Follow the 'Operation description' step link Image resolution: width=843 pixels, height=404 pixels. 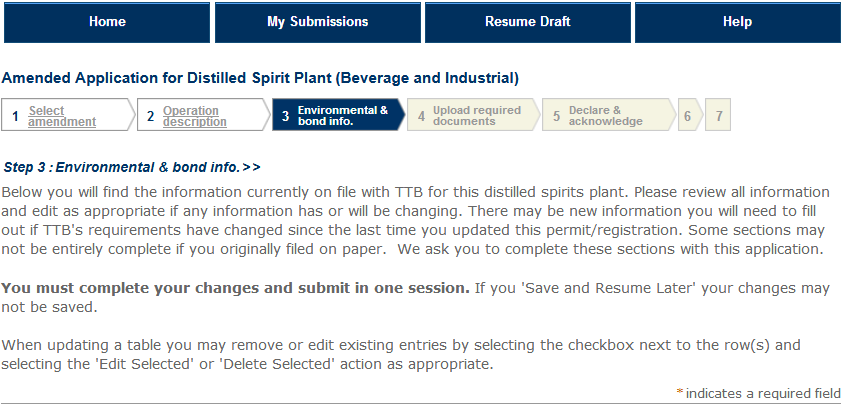pyautogui.click(x=194, y=116)
